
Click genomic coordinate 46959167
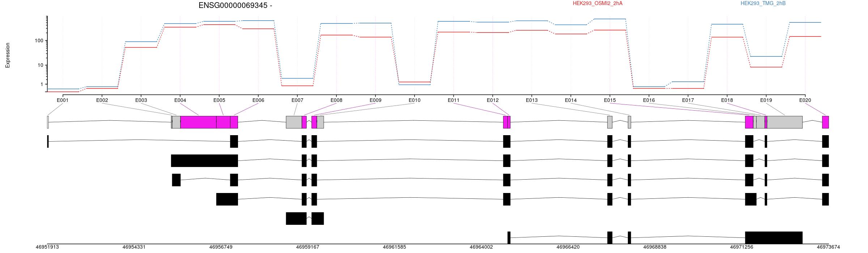point(308,247)
